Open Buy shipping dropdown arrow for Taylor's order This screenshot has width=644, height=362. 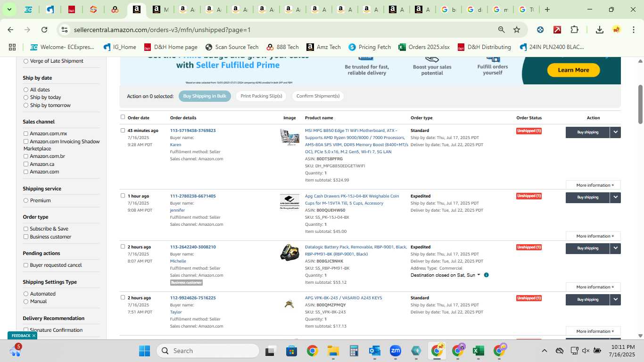tap(615, 299)
